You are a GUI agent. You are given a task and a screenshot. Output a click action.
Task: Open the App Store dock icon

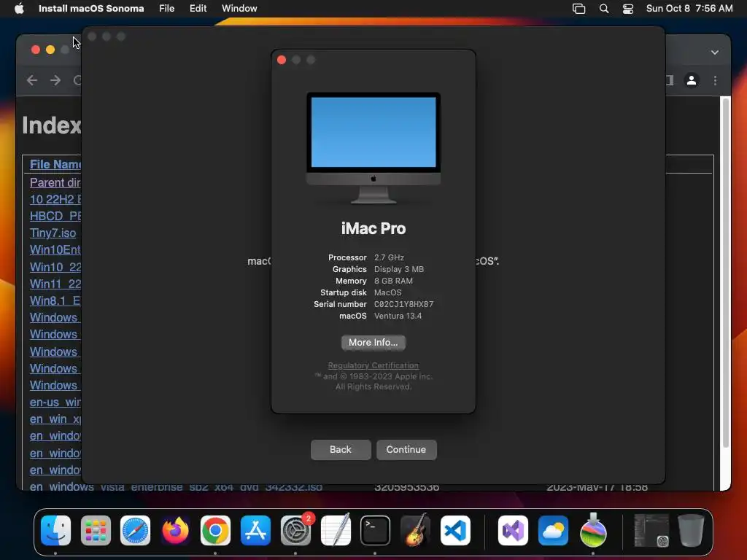(255, 530)
